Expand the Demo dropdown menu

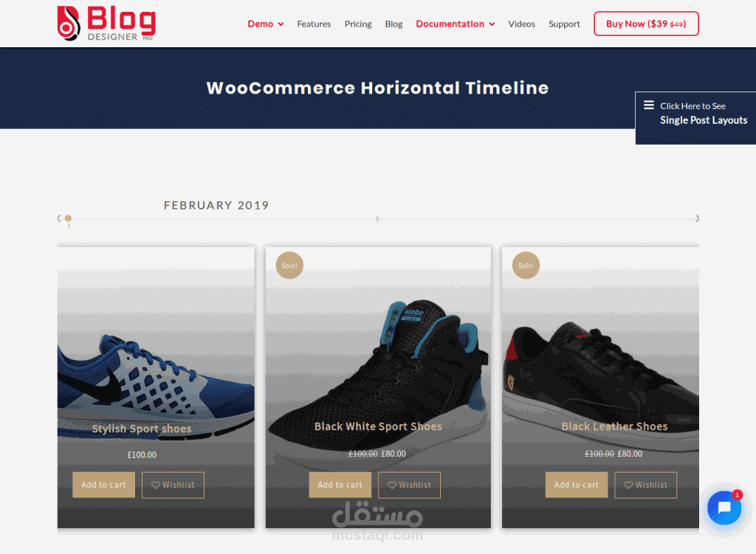266,24
